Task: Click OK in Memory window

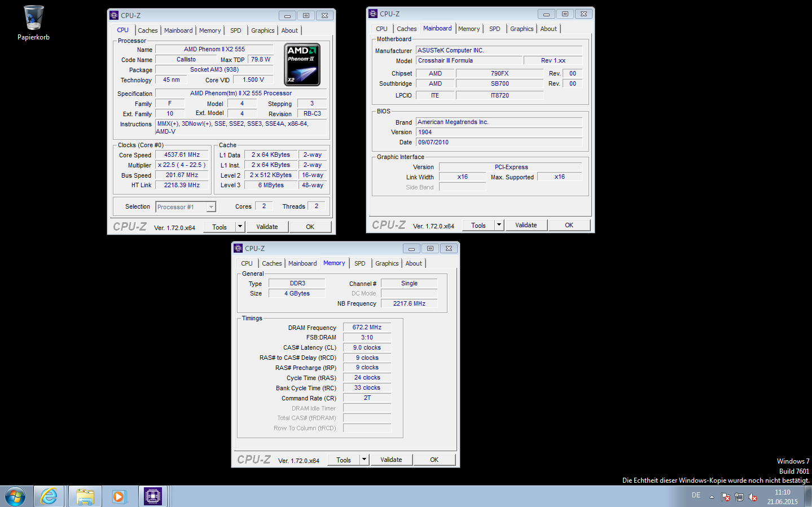Action: (x=434, y=460)
